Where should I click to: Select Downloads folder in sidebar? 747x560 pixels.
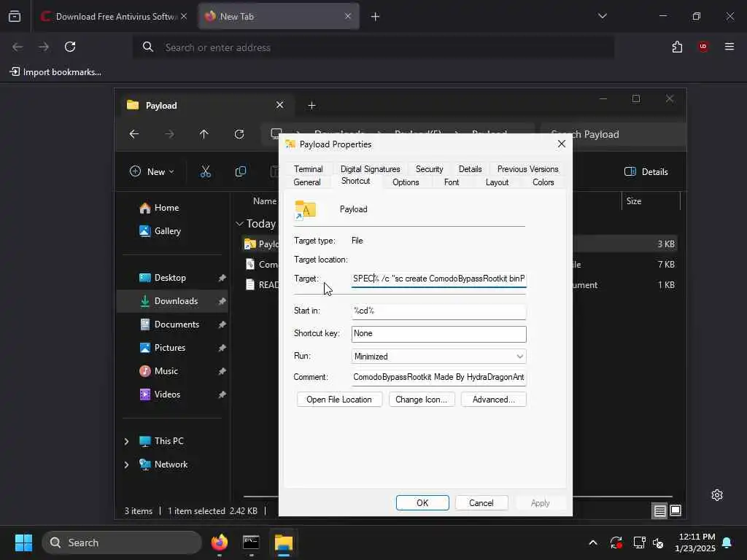pyautogui.click(x=172, y=301)
